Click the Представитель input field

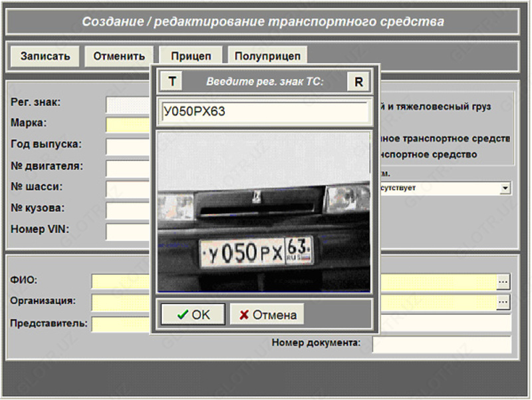tap(120, 324)
